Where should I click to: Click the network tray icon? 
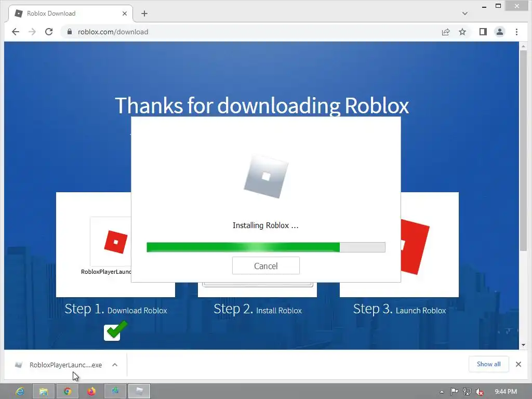[x=467, y=392]
